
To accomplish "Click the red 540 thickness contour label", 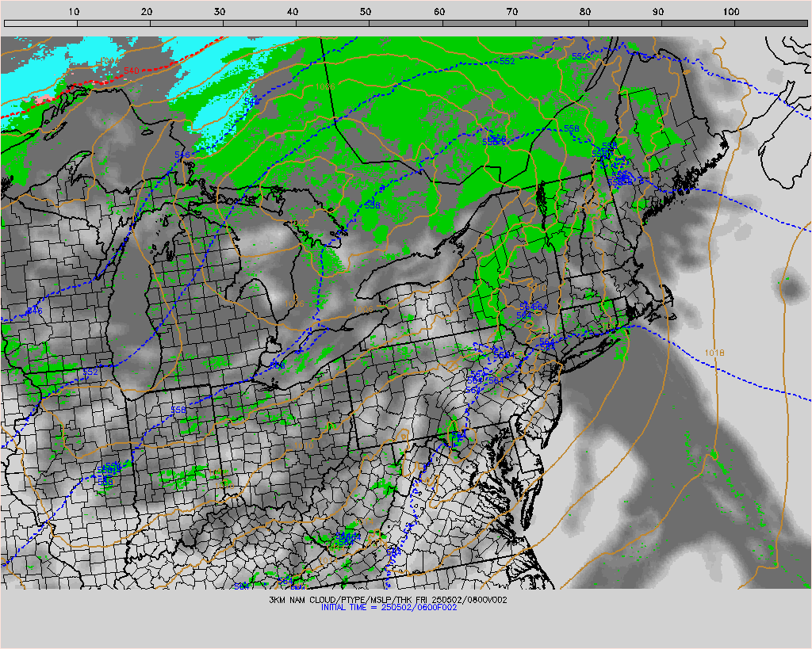I will pyautogui.click(x=131, y=71).
